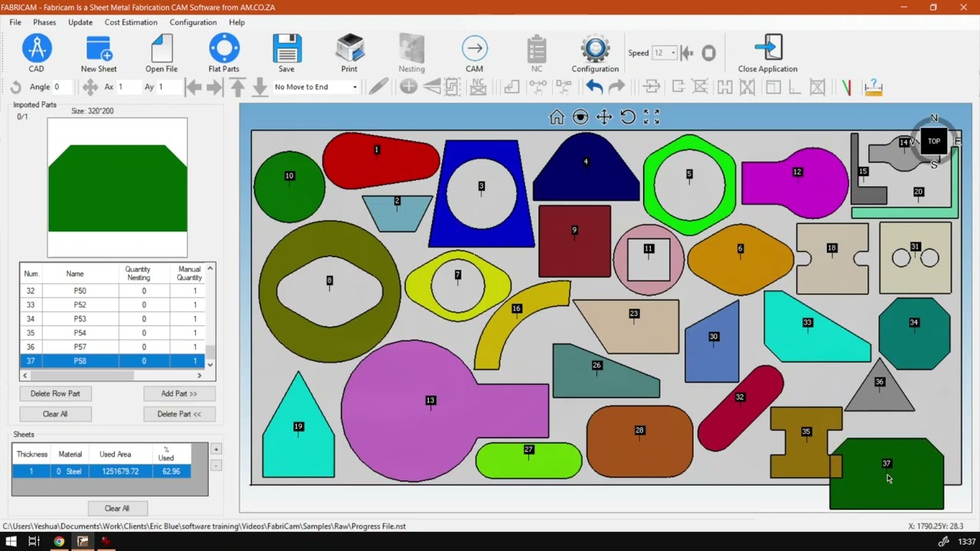Click the Home view icon above the sheet

[557, 117]
